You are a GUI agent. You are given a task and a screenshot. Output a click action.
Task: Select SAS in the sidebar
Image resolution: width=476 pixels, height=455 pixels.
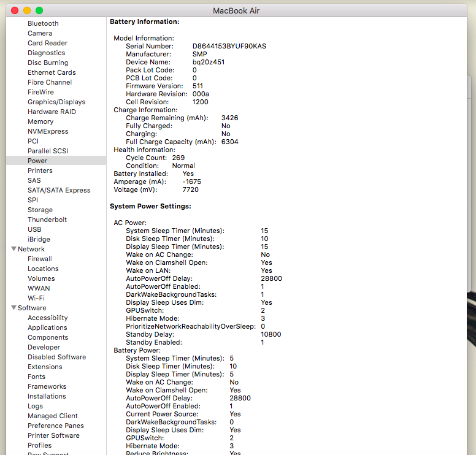[x=34, y=180]
